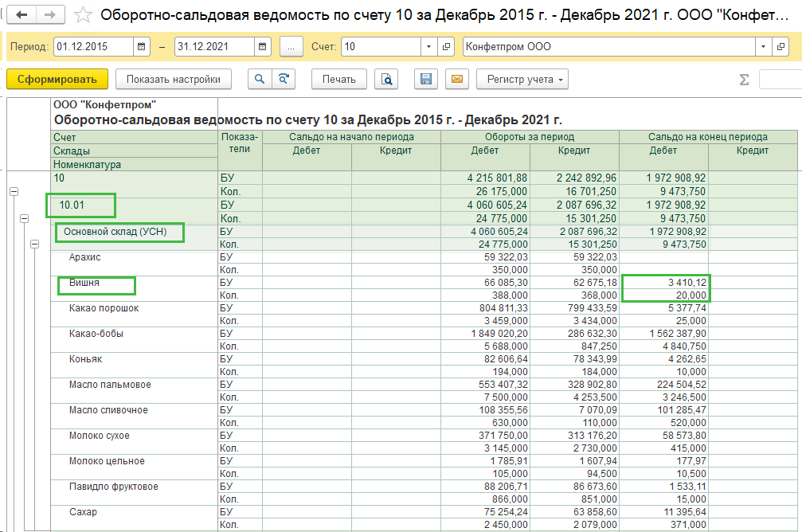Image resolution: width=802 pixels, height=532 pixels.
Task: Click the Печать button
Action: click(339, 80)
